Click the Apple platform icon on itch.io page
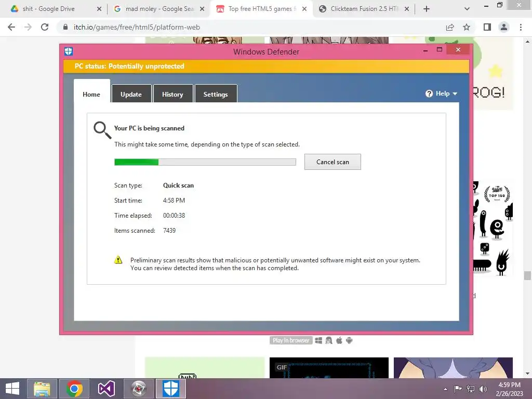 (x=339, y=340)
